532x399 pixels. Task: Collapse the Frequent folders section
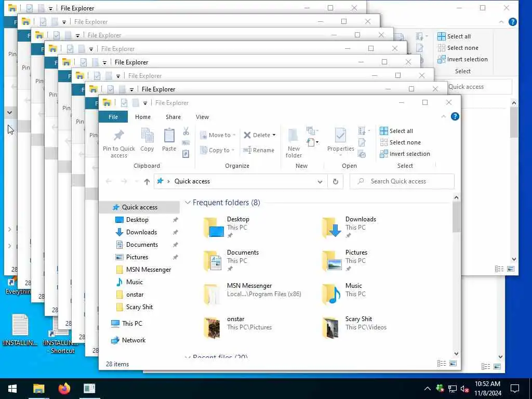(187, 203)
